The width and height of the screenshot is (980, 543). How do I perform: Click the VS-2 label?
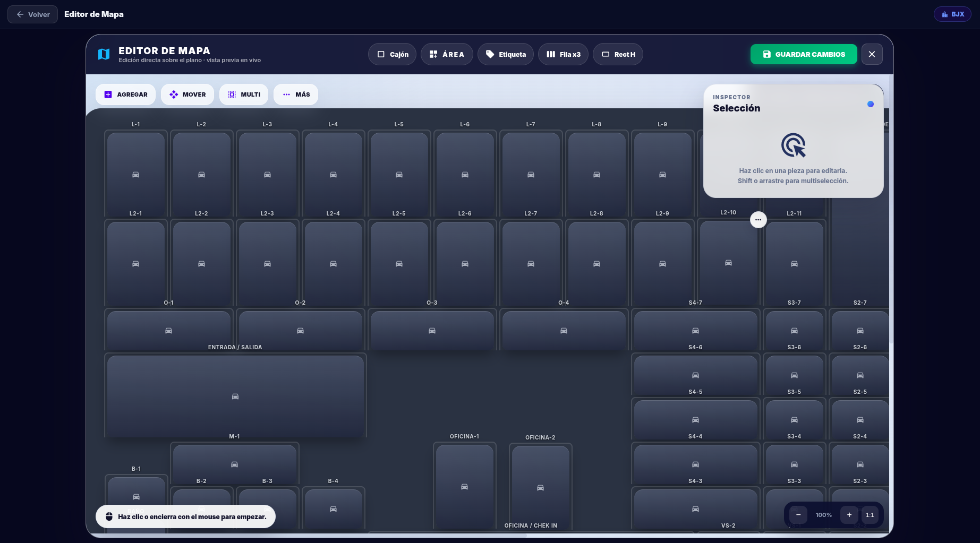[x=728, y=525]
